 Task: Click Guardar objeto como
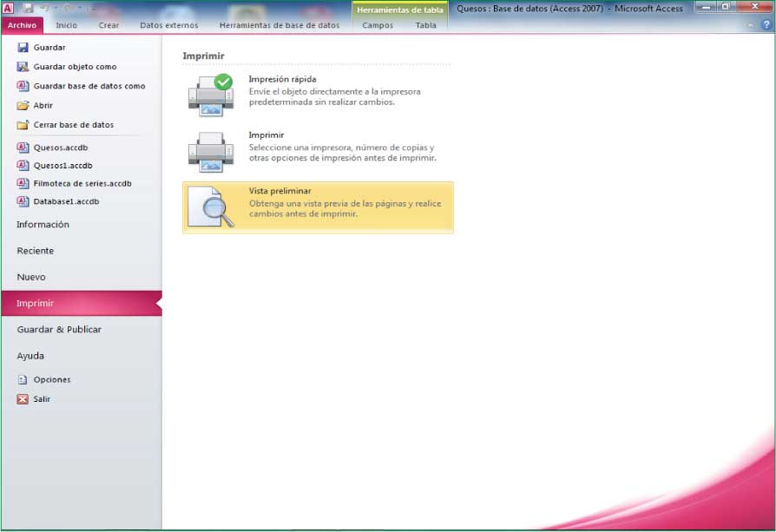[x=75, y=67]
